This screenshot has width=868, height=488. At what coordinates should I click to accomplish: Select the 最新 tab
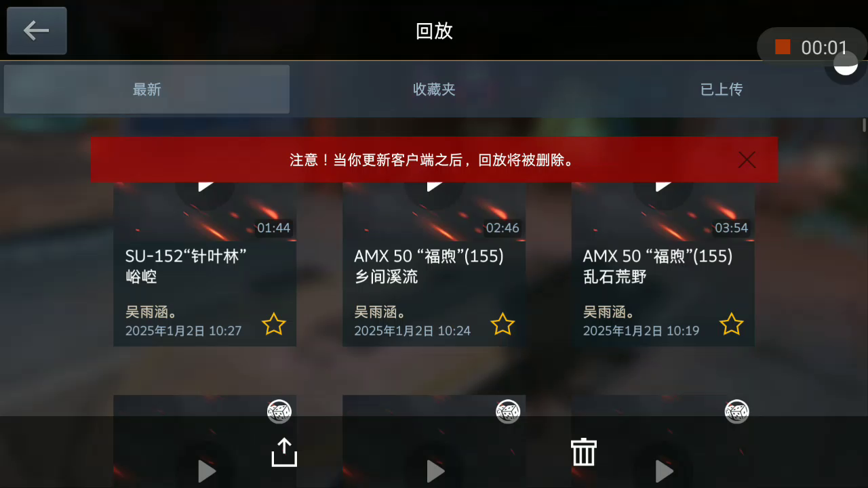coord(146,89)
